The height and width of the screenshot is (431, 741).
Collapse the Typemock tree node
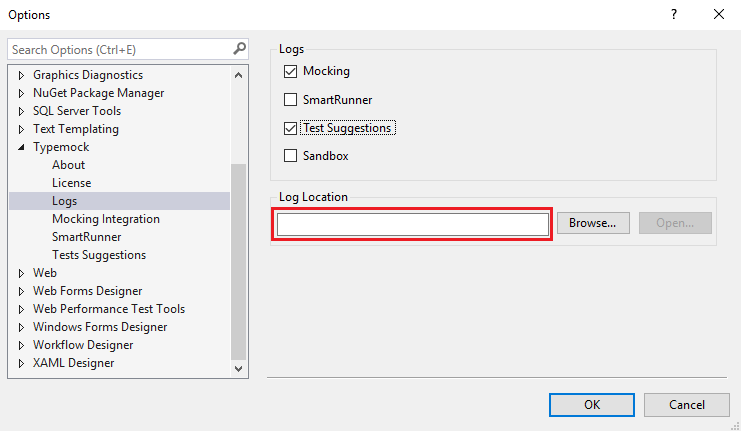[x=22, y=147]
